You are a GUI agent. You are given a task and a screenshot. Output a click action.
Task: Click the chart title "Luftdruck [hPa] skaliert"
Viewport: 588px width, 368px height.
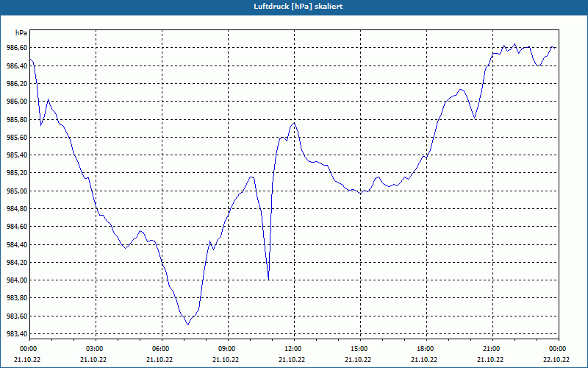point(298,7)
